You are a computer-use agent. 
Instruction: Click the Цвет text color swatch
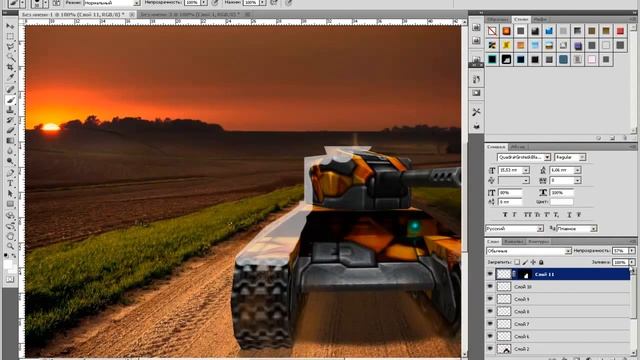562,202
